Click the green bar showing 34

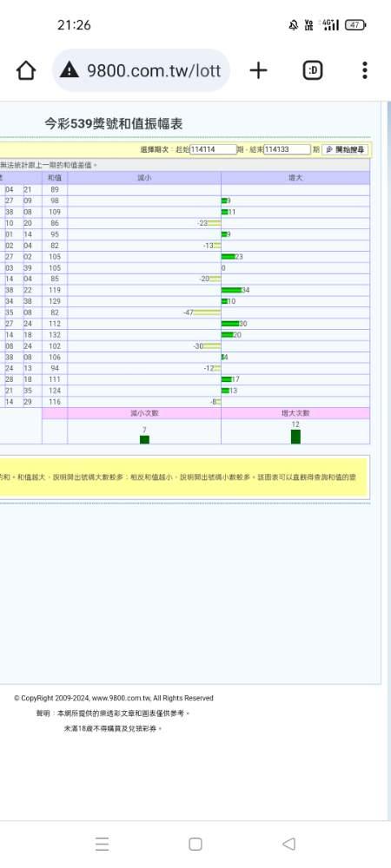231,290
